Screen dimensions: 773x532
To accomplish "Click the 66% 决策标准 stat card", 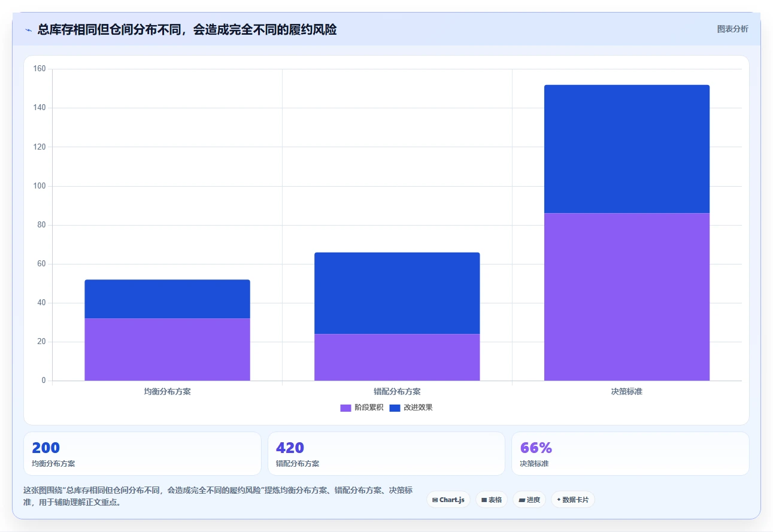I will 630,454.
